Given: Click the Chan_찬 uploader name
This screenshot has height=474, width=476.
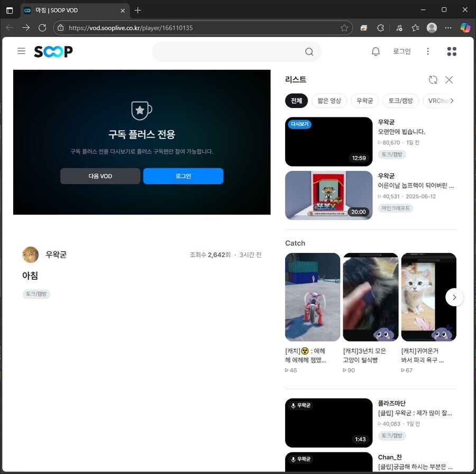Looking at the screenshot, I should click(x=390, y=457).
